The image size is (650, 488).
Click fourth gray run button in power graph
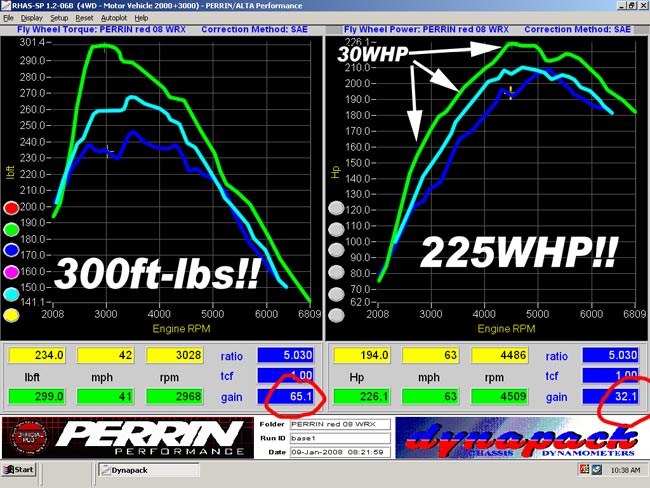pos(336,272)
